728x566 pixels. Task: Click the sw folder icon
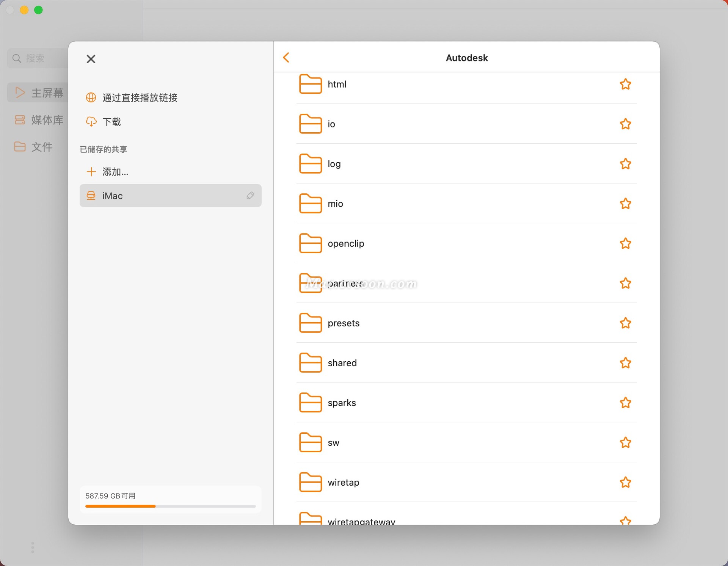(x=311, y=442)
